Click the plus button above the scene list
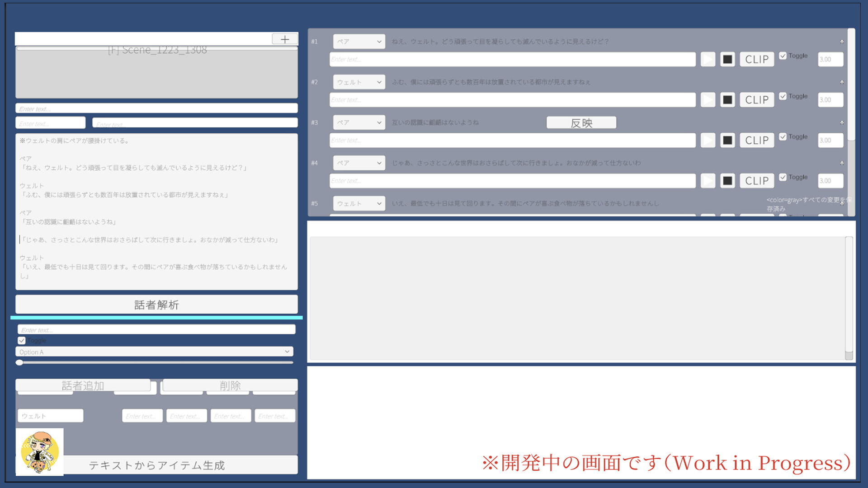Viewport: 868px width, 488px height. (x=285, y=39)
